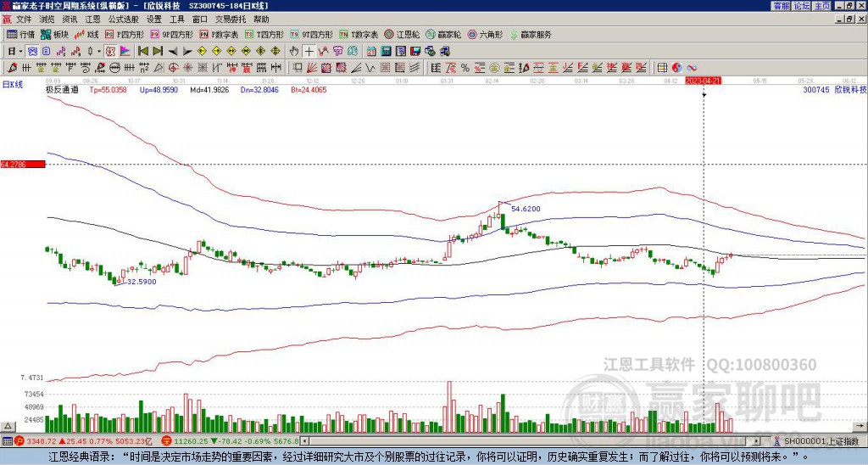
Task: Launch the 江恩轮 Gann wheel
Action: pos(403,34)
